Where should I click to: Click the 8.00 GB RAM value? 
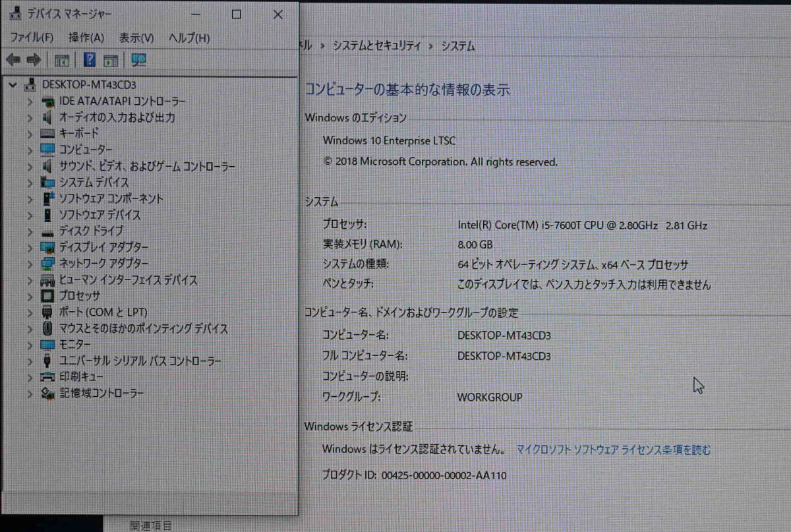[x=475, y=245]
